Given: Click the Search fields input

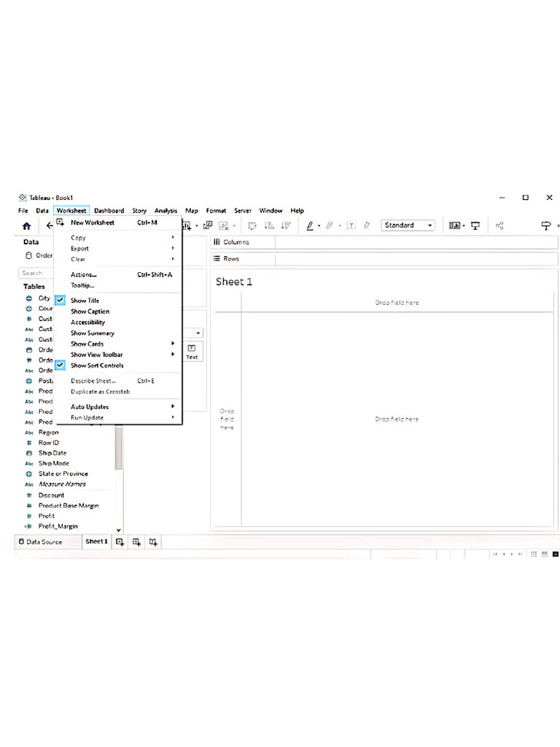Looking at the screenshot, I should click(36, 273).
